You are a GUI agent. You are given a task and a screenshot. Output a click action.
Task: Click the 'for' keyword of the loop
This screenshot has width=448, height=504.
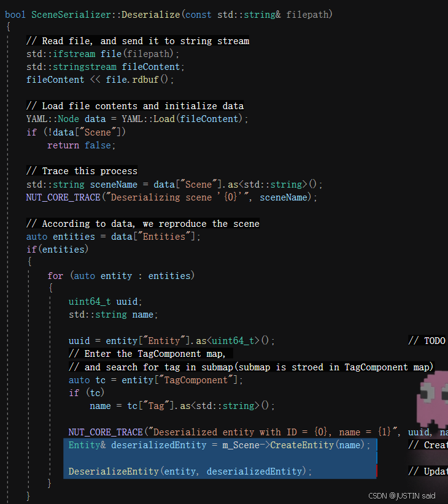tap(56, 276)
